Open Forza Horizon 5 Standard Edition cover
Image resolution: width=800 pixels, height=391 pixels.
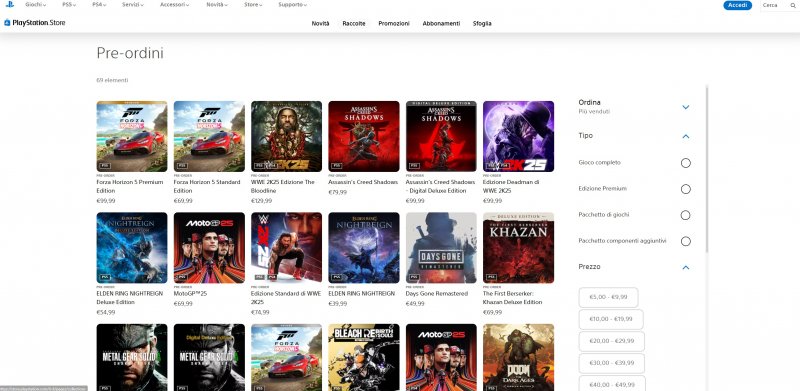pos(209,136)
